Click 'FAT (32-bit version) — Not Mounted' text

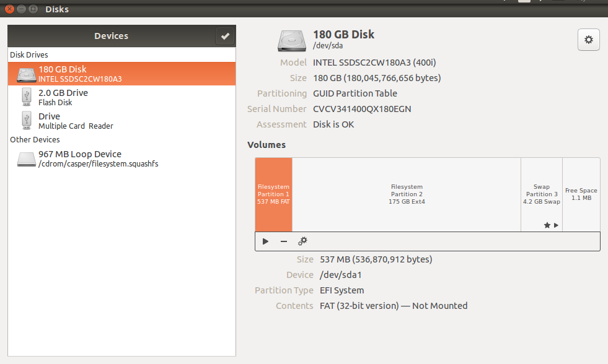coord(394,306)
